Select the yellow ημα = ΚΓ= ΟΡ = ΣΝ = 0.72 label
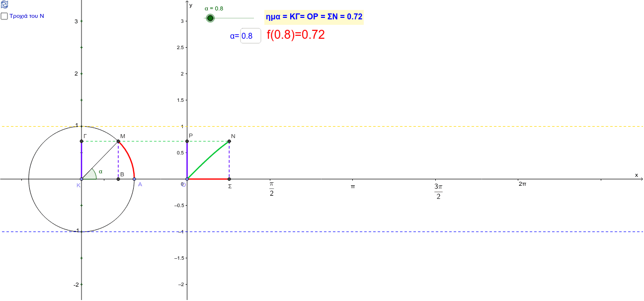Screen dimensions: 644x301 [314, 17]
